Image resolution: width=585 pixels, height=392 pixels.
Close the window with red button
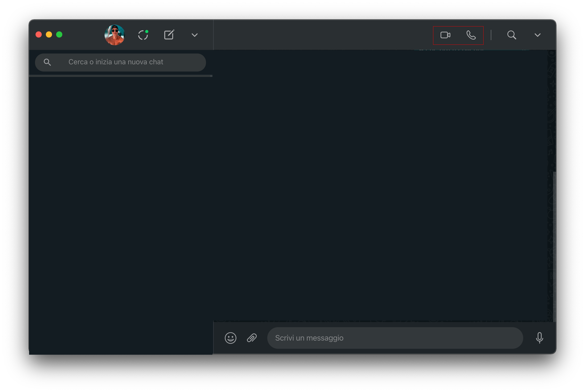click(x=39, y=34)
